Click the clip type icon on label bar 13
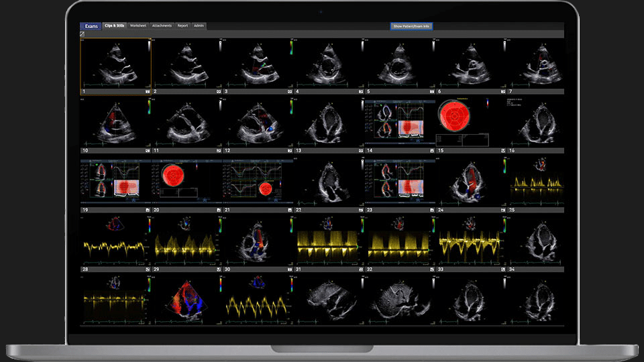The image size is (644, 362). 361,151
